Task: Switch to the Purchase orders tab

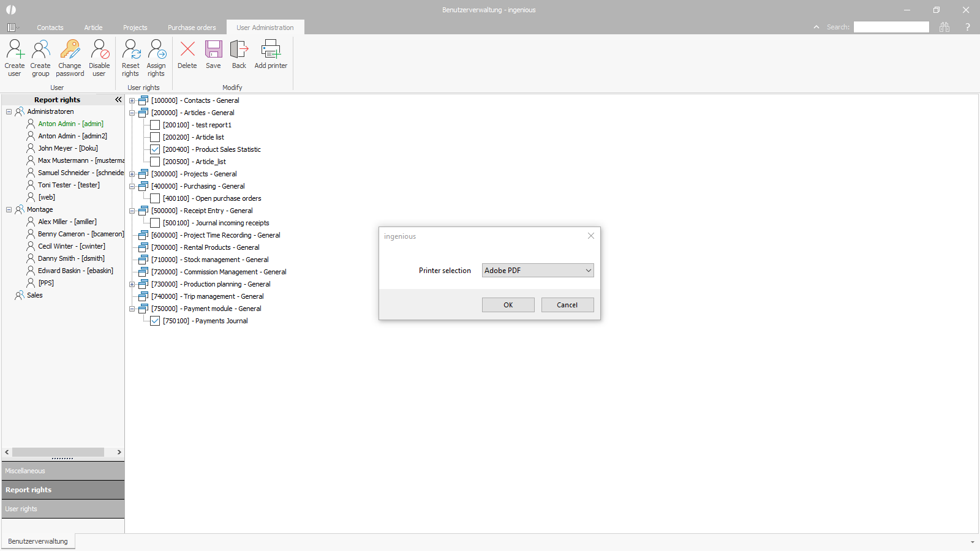Action: [x=192, y=28]
